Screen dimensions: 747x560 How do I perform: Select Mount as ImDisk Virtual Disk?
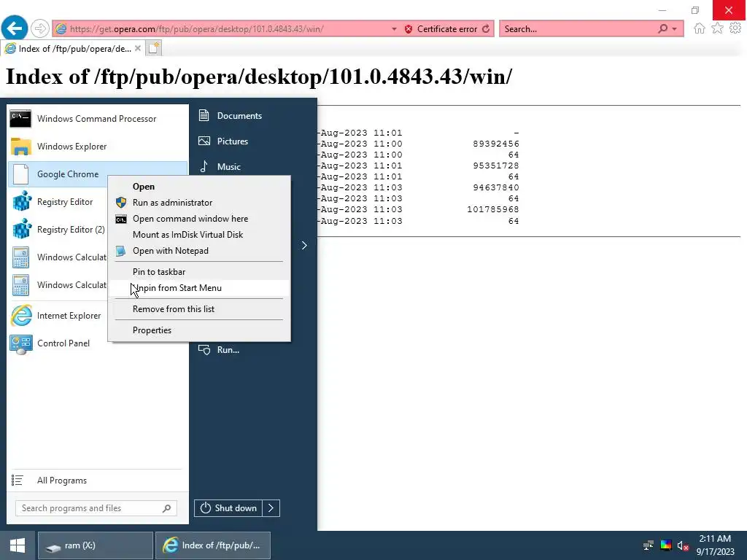coord(199,235)
